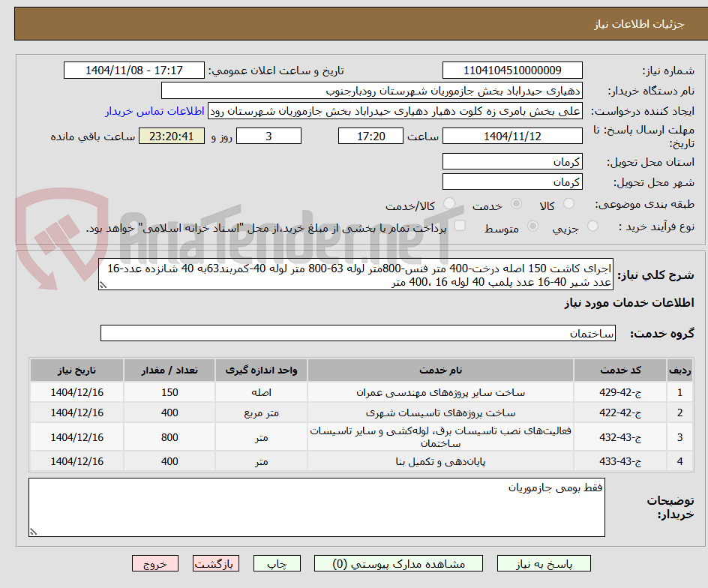Viewport: 708px width, 588px height.
Task: Click the فعالیت‌های نصب تاسیسات برق service row
Action: click(x=361, y=437)
